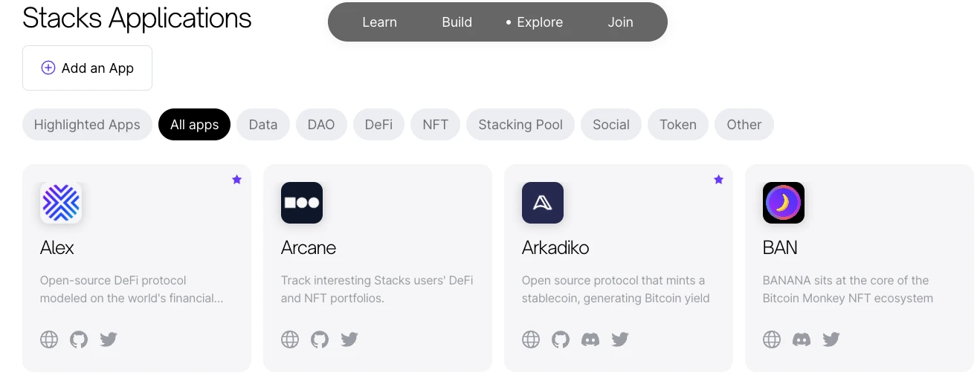Filter apps by NFT category
The image size is (980, 384).
435,125
